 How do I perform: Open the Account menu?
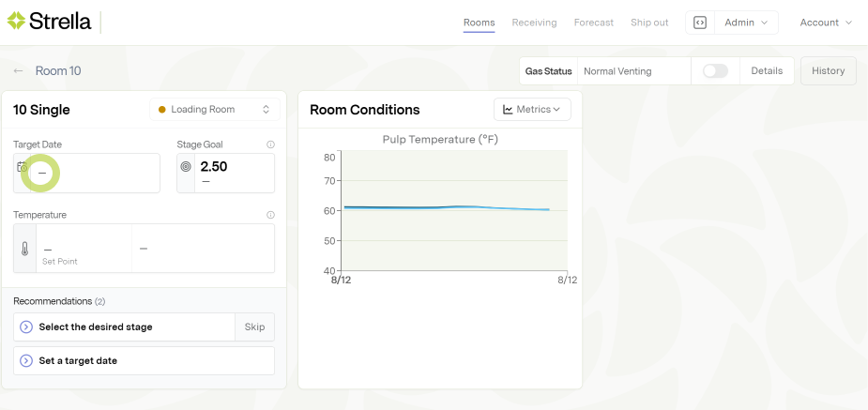click(x=826, y=23)
